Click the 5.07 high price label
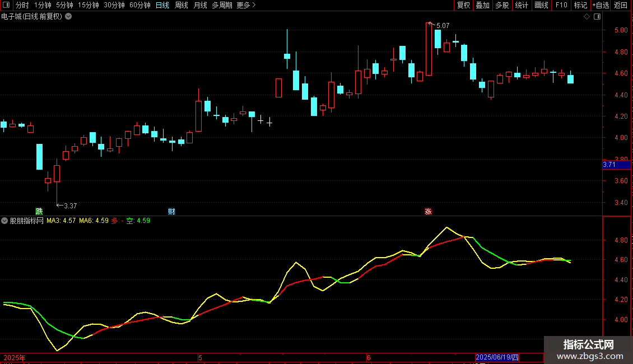The height and width of the screenshot is (364, 633). click(443, 26)
